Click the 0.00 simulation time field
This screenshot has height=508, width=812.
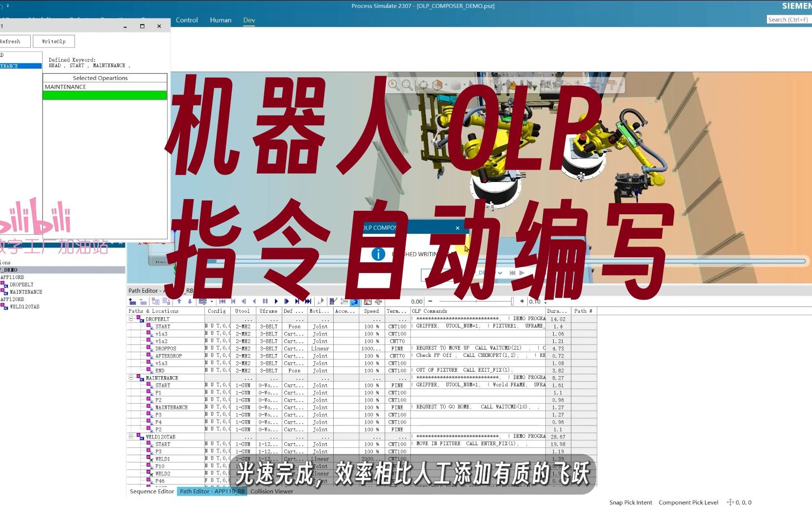(417, 302)
